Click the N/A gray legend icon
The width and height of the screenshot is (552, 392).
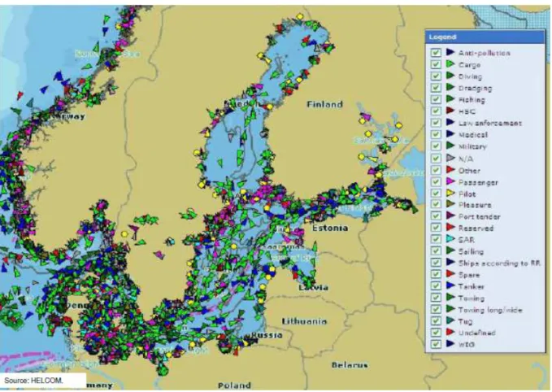[450, 158]
